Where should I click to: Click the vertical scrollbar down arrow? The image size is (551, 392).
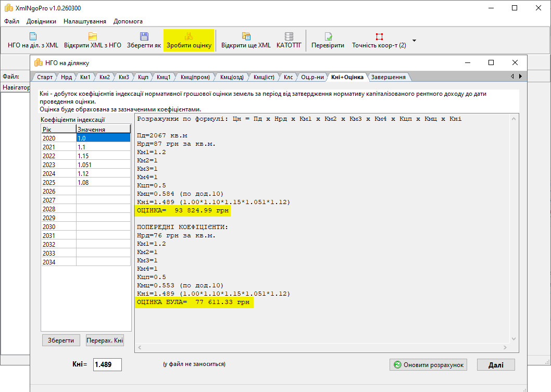pos(514,339)
